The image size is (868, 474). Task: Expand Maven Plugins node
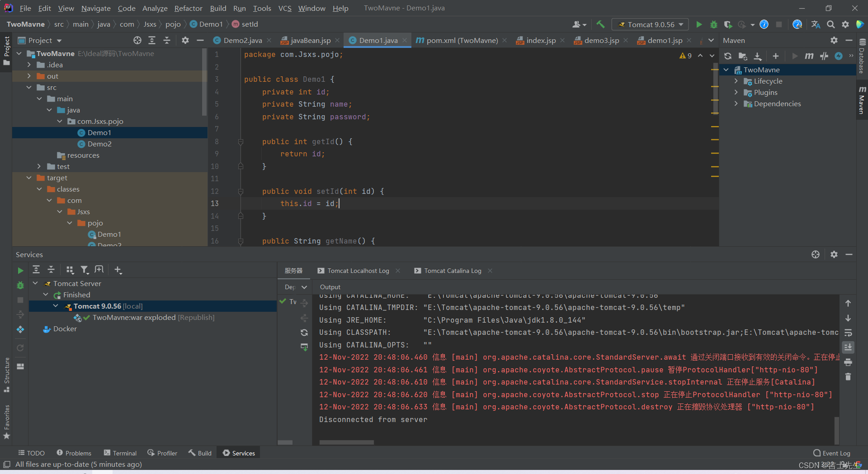tap(736, 92)
